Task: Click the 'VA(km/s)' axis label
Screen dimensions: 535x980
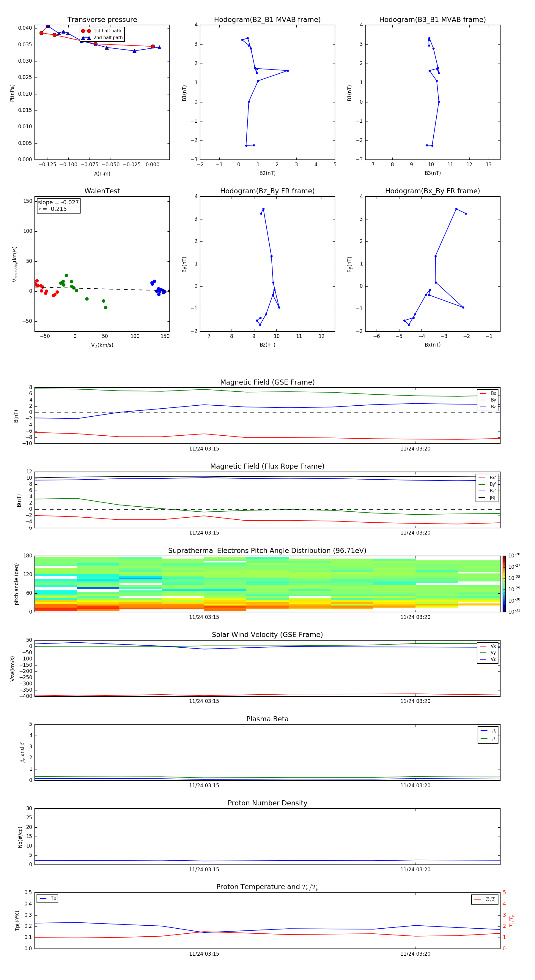Action: tap(102, 345)
